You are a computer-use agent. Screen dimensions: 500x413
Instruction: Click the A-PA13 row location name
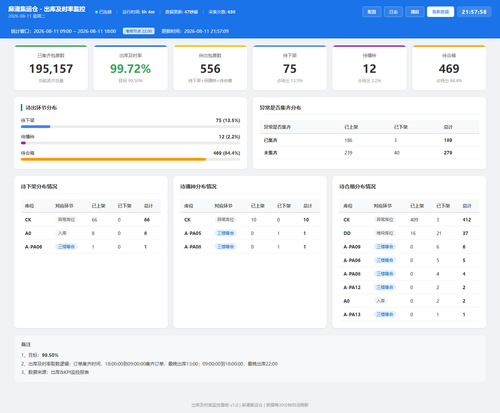click(352, 315)
